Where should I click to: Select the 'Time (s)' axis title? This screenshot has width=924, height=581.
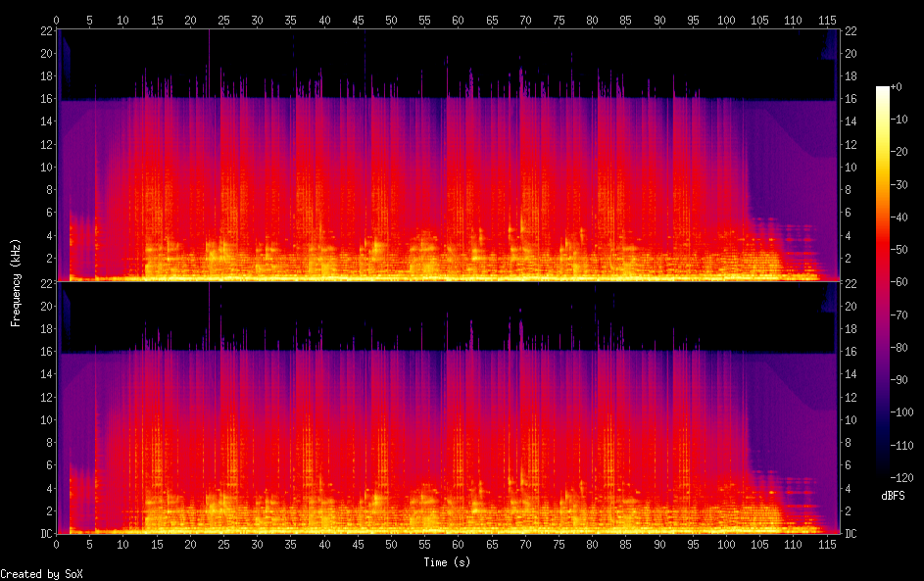click(447, 562)
